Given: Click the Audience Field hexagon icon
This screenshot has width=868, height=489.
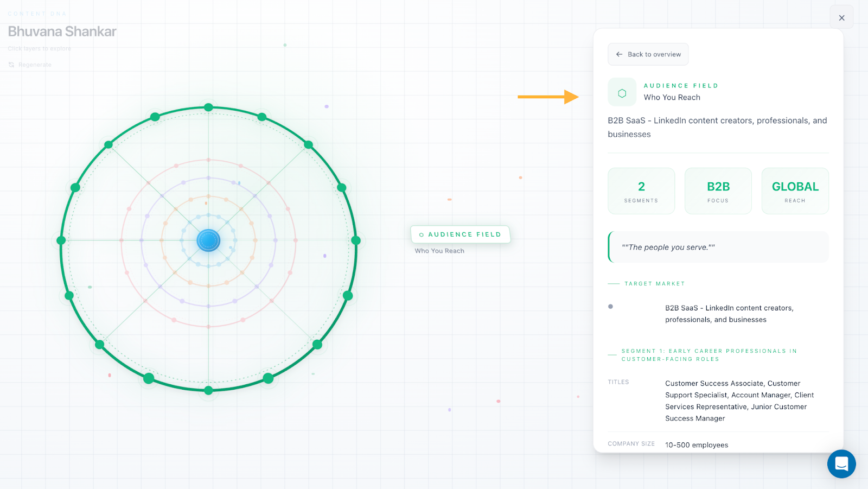Looking at the screenshot, I should click(622, 93).
